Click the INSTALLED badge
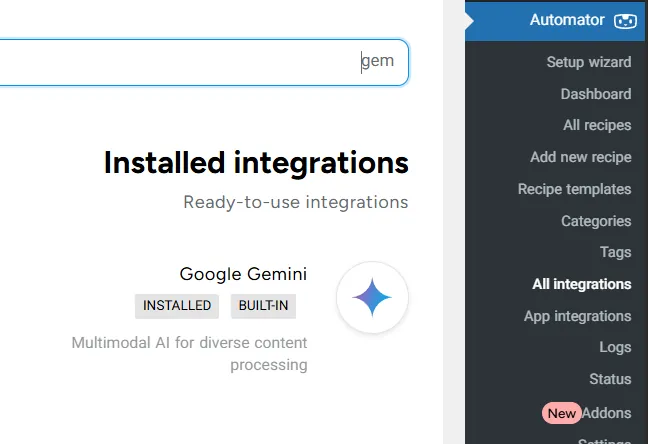The width and height of the screenshot is (648, 444). (177, 306)
